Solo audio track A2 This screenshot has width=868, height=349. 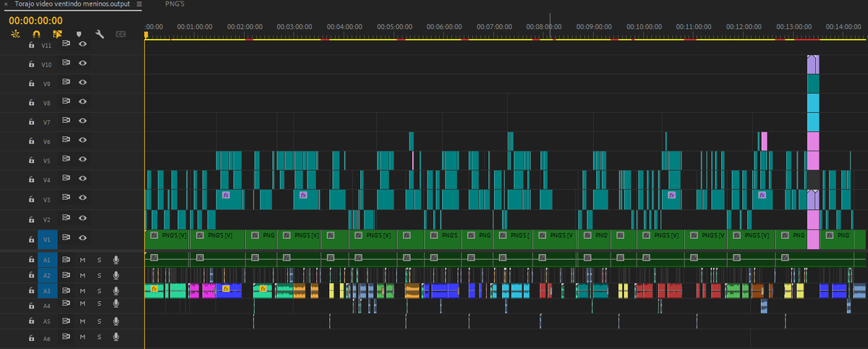tap(99, 275)
